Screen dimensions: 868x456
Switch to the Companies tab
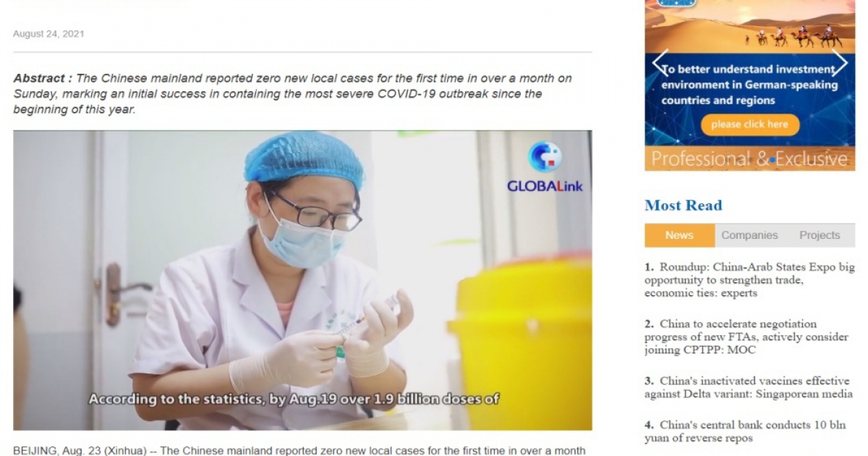pyautogui.click(x=749, y=235)
